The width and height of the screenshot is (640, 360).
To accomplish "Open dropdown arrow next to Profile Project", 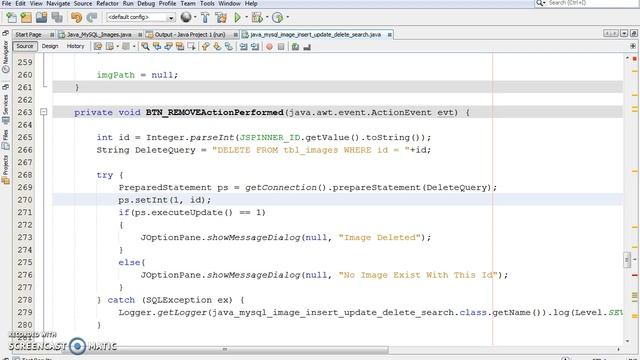I will click(x=287, y=17).
